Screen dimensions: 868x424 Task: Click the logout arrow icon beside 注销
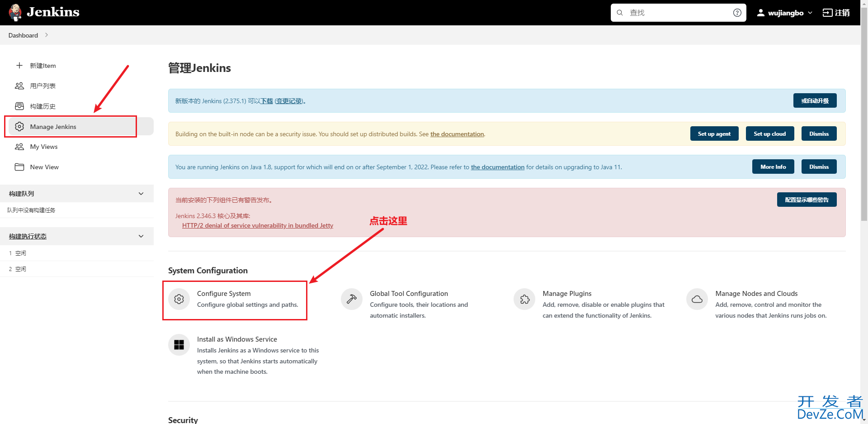827,13
